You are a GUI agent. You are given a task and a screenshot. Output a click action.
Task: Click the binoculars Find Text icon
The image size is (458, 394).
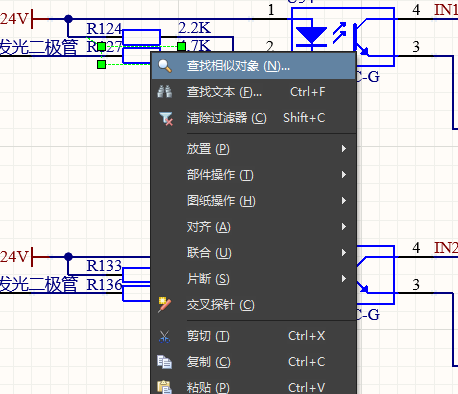pyautogui.click(x=165, y=92)
